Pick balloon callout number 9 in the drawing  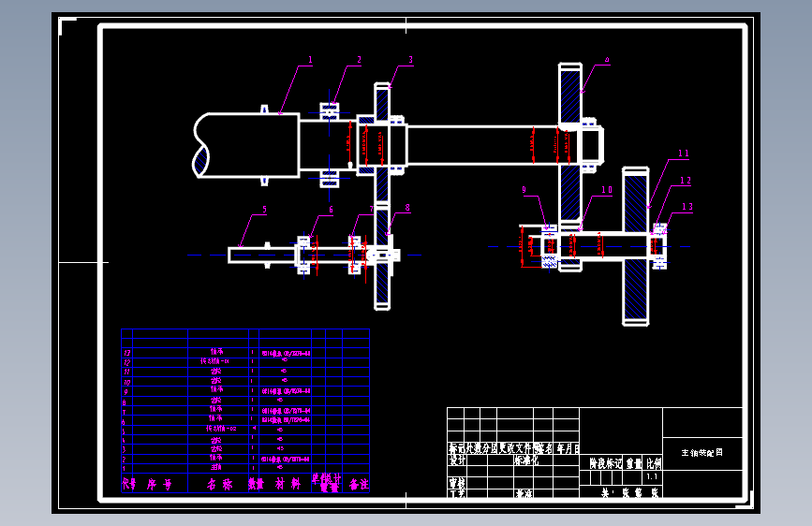[524, 190]
